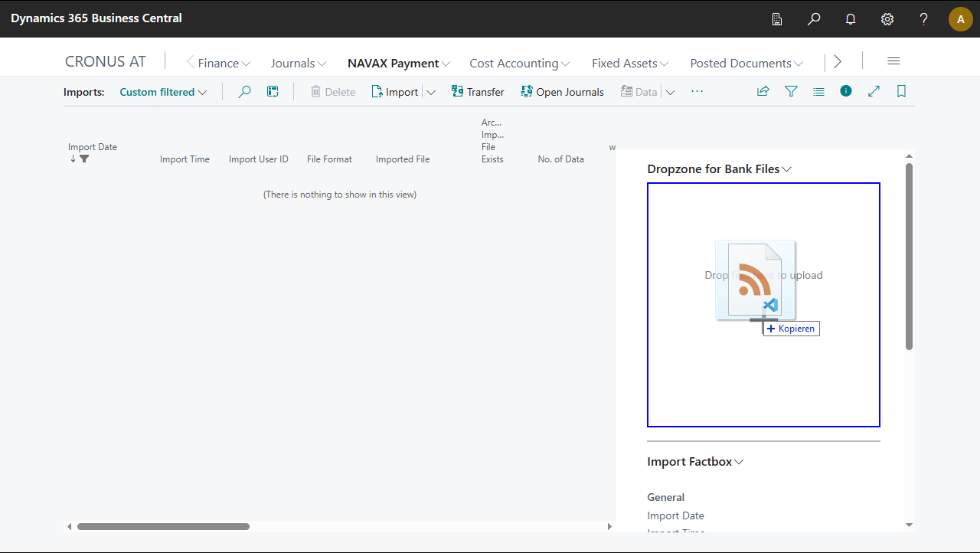The height and width of the screenshot is (553, 980).
Task: Click the bank files drop area
Action: pos(763,305)
